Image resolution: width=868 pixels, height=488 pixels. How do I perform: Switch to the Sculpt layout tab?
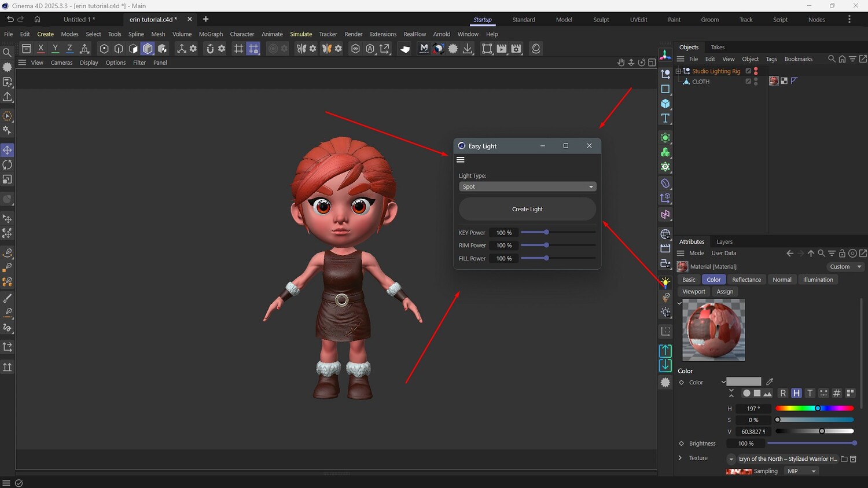coord(601,20)
